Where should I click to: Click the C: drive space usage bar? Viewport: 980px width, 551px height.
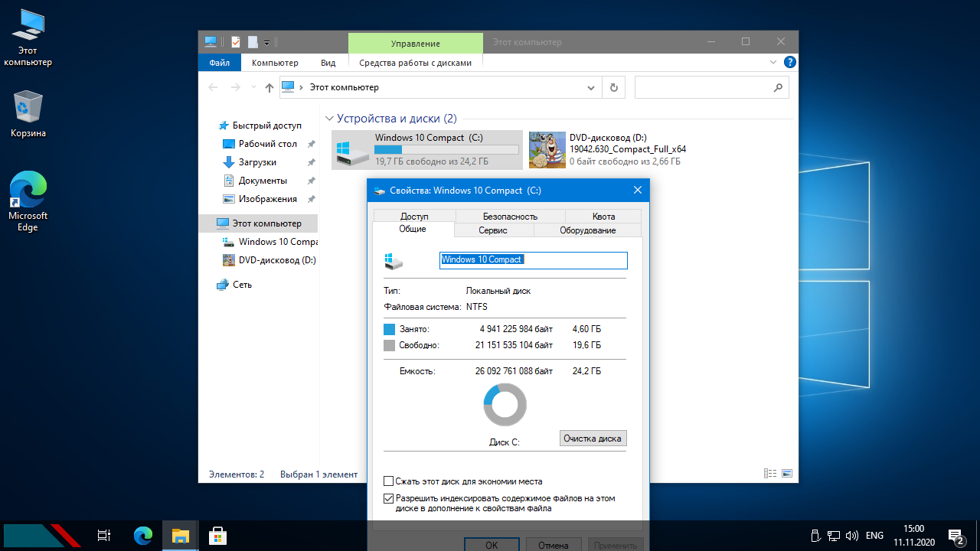446,150
